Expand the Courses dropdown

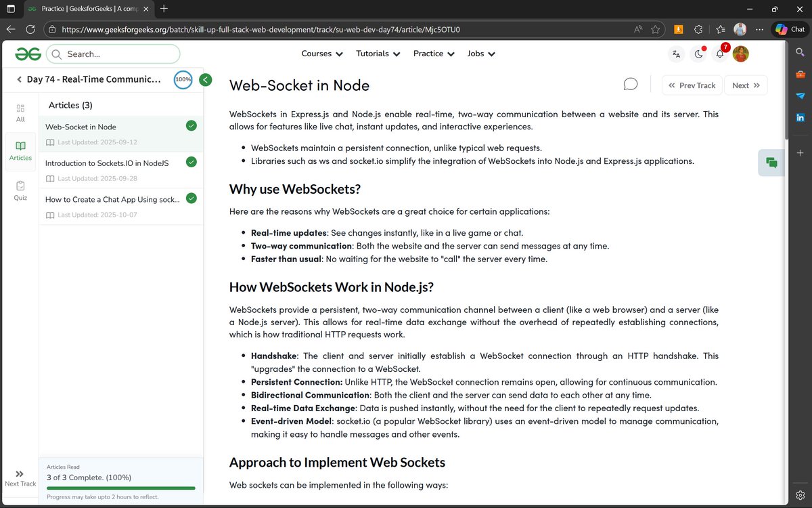(321, 54)
